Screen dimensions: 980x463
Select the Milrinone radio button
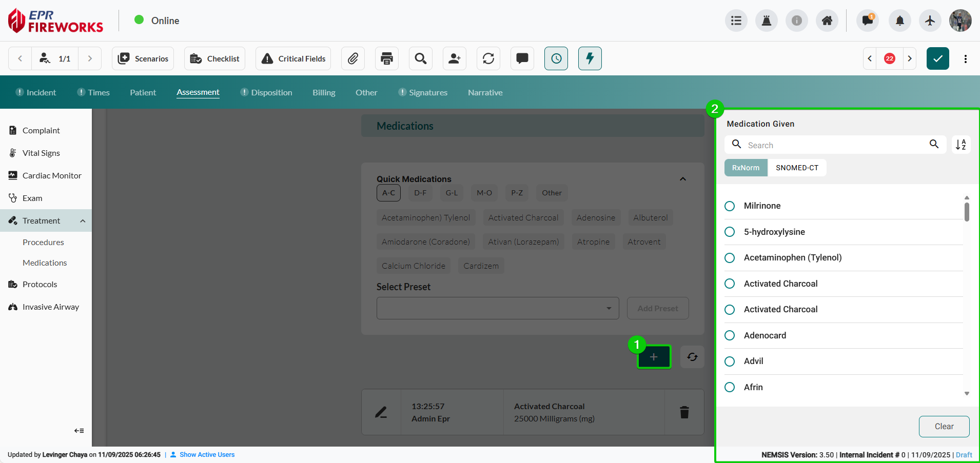(730, 206)
